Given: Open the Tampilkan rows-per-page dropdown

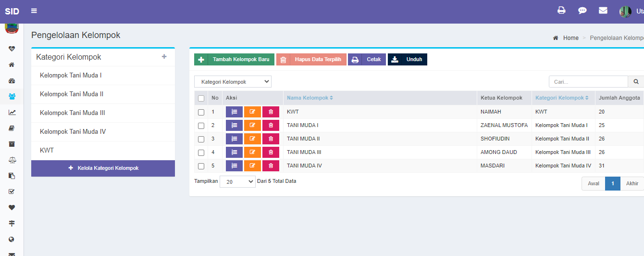Looking at the screenshot, I should point(237,182).
